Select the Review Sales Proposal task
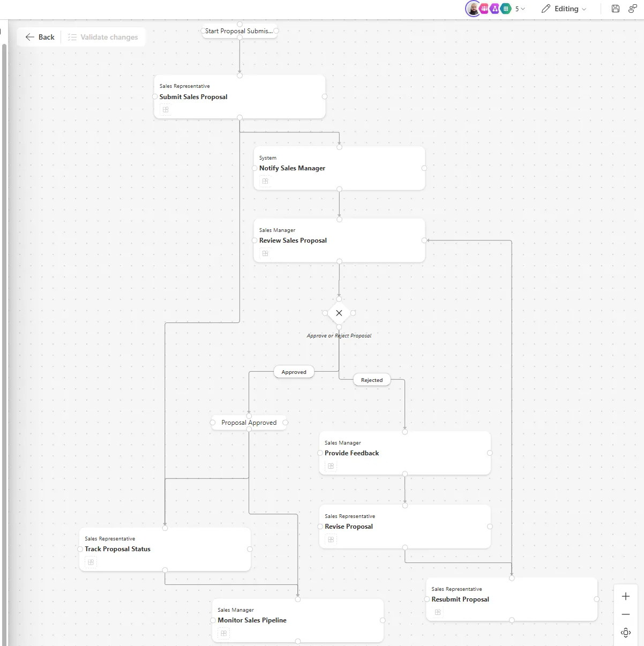Screen dimensions: 644x646 coord(339,241)
